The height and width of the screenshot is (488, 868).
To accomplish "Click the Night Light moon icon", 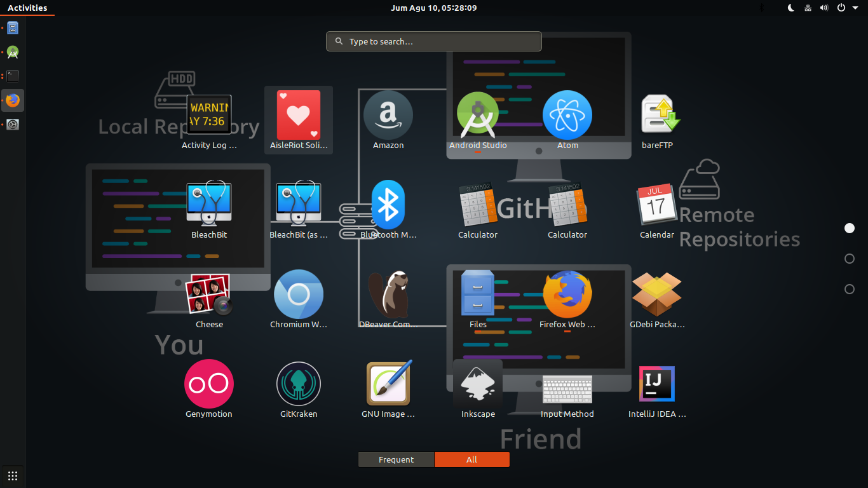I will click(791, 8).
